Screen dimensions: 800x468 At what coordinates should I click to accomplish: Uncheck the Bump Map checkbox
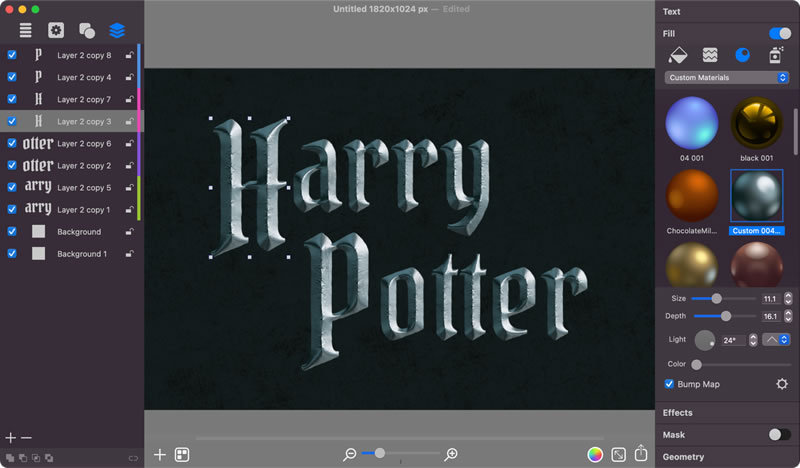(669, 384)
